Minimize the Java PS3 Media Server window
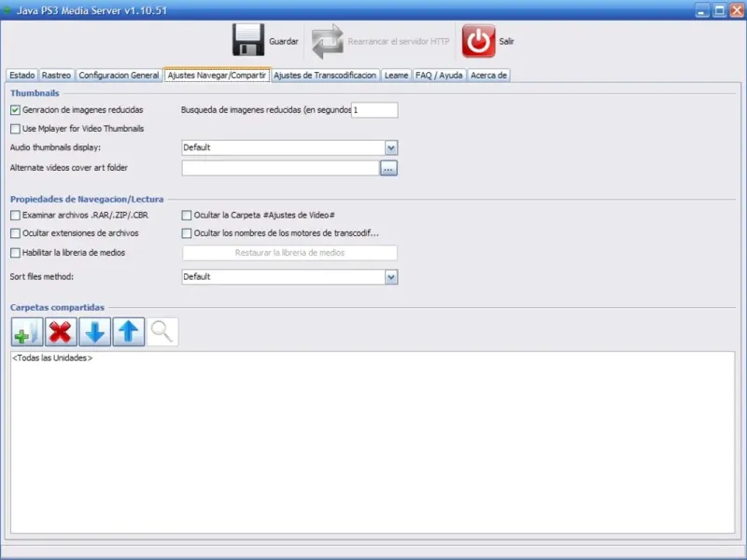Viewport: 747px width, 560px height. (x=702, y=10)
